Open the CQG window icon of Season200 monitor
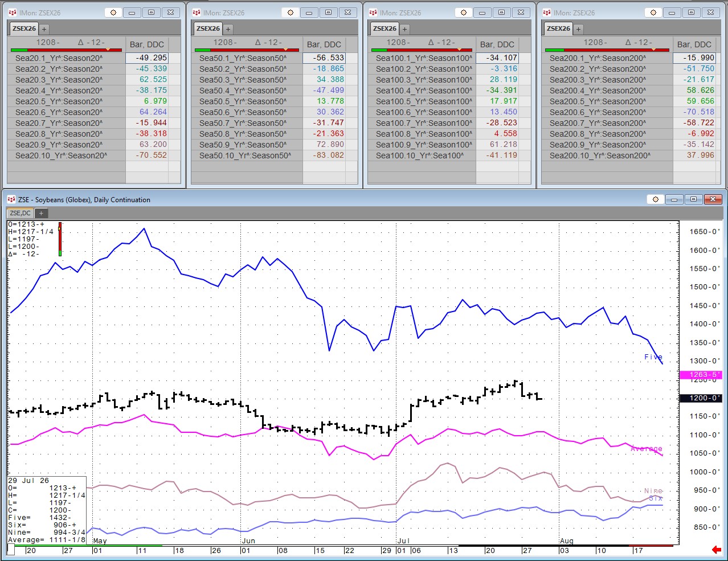Screen dimensions: 728x561 pos(547,13)
